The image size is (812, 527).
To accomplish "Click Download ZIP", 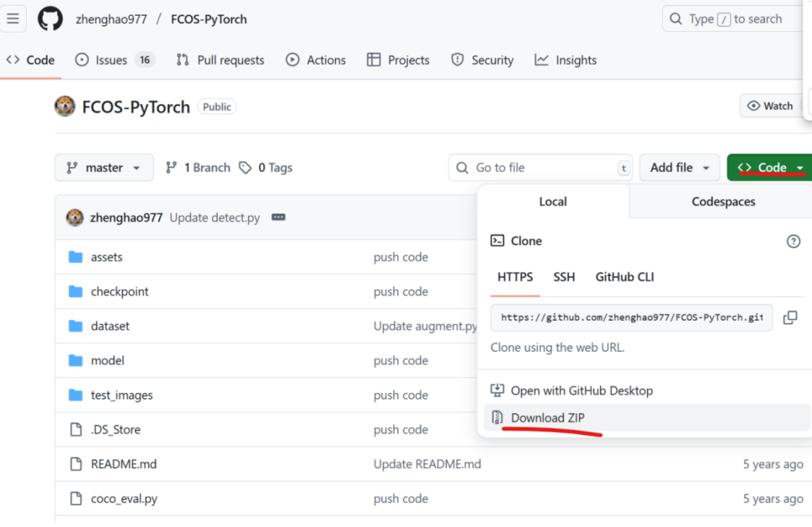I will [547, 418].
